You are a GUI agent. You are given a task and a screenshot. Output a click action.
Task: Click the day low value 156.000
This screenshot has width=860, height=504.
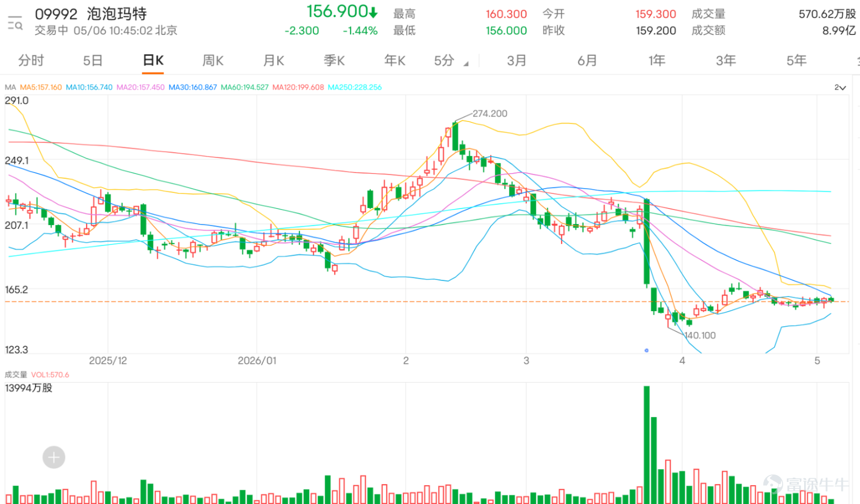(506, 31)
